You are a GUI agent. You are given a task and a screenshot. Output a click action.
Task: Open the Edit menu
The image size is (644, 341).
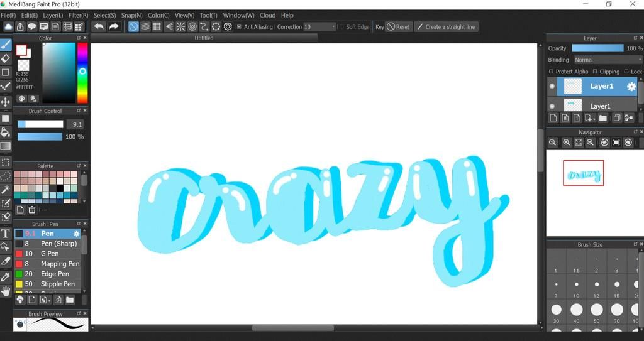coord(29,15)
